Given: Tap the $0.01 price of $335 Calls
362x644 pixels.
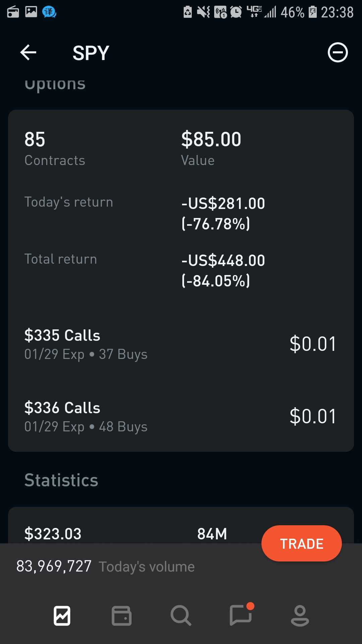Looking at the screenshot, I should point(313,344).
